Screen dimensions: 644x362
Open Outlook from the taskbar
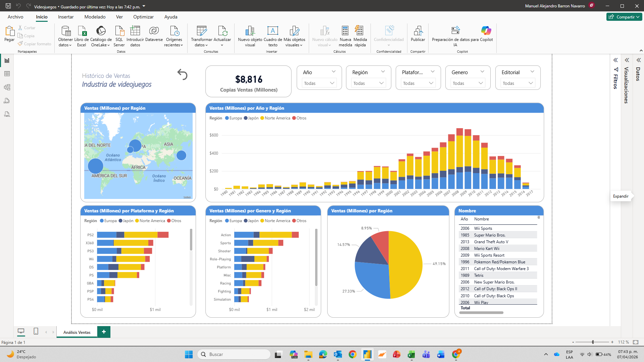point(338,354)
